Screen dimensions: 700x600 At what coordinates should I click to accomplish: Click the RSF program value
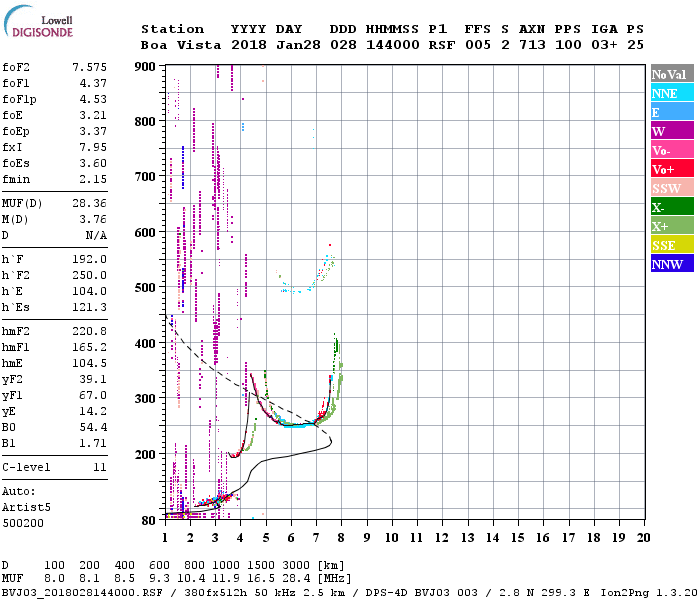click(442, 45)
